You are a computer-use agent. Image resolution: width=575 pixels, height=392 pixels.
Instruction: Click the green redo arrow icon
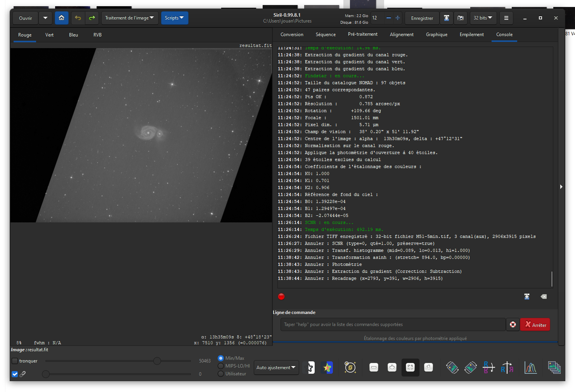tap(92, 18)
